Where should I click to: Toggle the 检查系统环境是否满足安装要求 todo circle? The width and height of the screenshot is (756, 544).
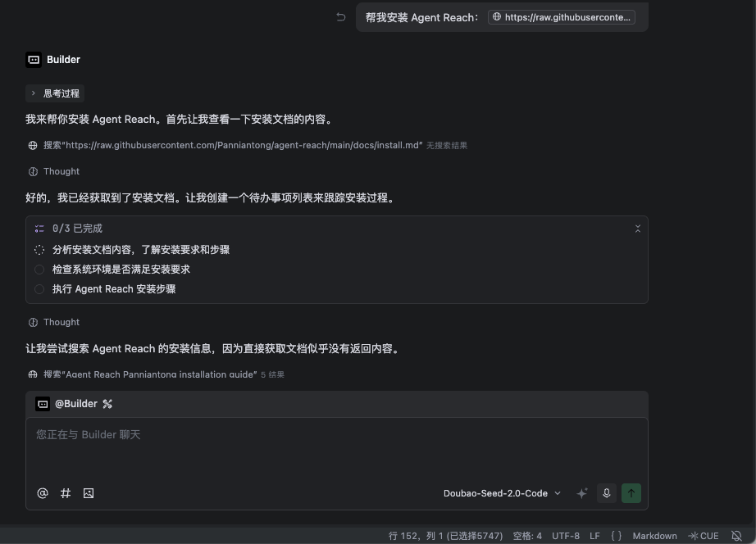(x=39, y=270)
